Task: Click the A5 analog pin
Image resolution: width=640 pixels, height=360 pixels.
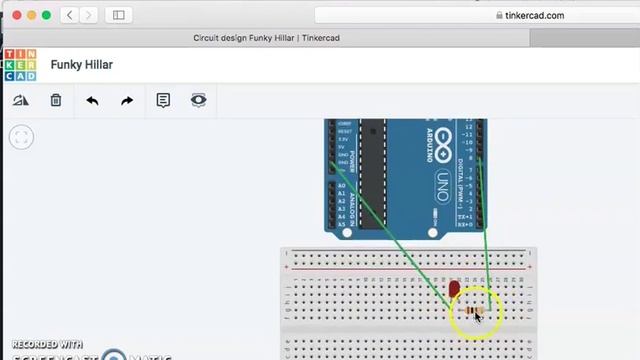Action: coord(331,224)
